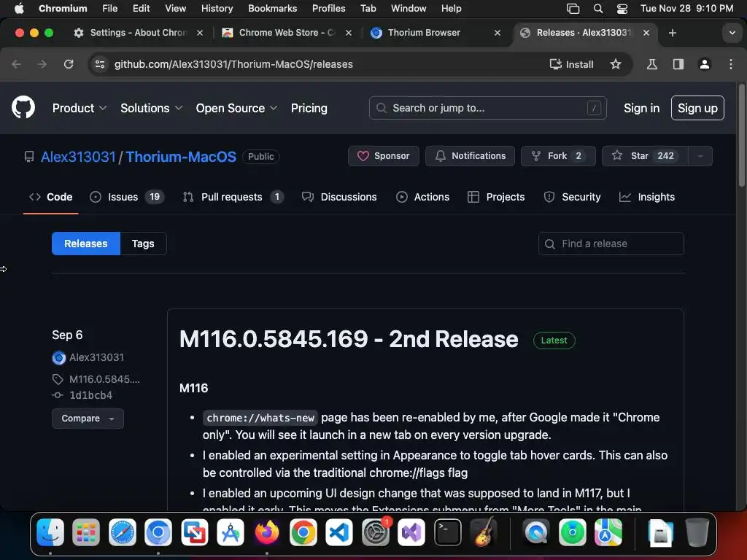Viewport: 747px width, 560px height.
Task: Click the Sign in link
Action: coord(641,108)
